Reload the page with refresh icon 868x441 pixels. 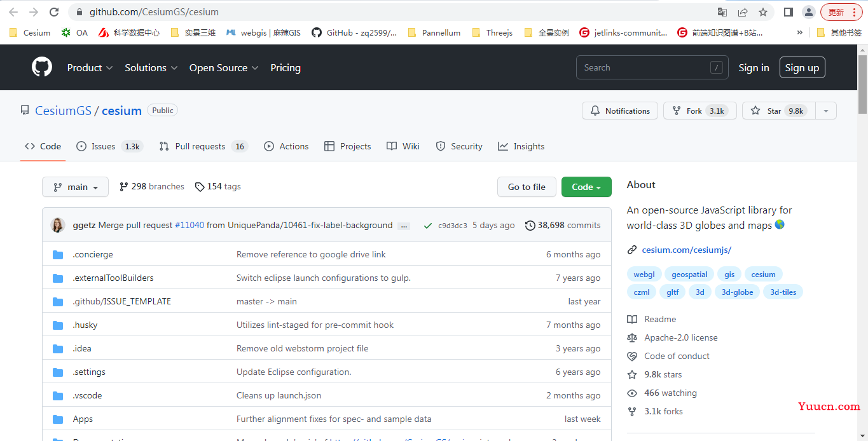pos(54,12)
